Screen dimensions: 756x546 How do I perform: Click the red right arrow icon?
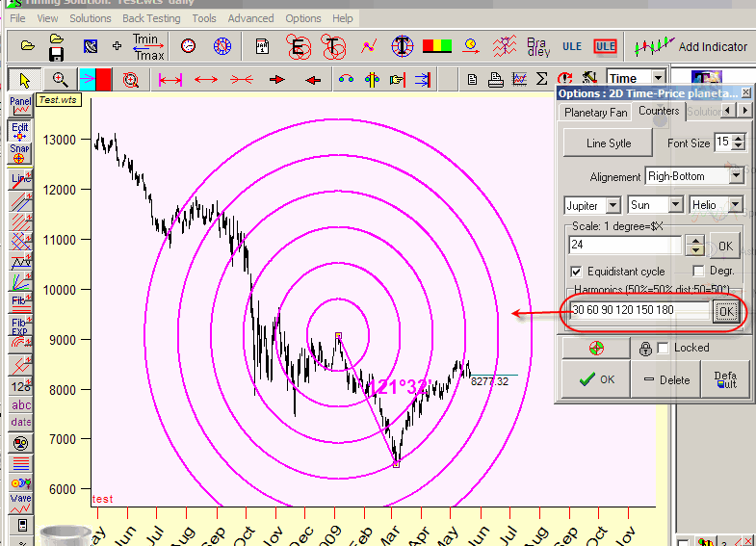click(277, 80)
